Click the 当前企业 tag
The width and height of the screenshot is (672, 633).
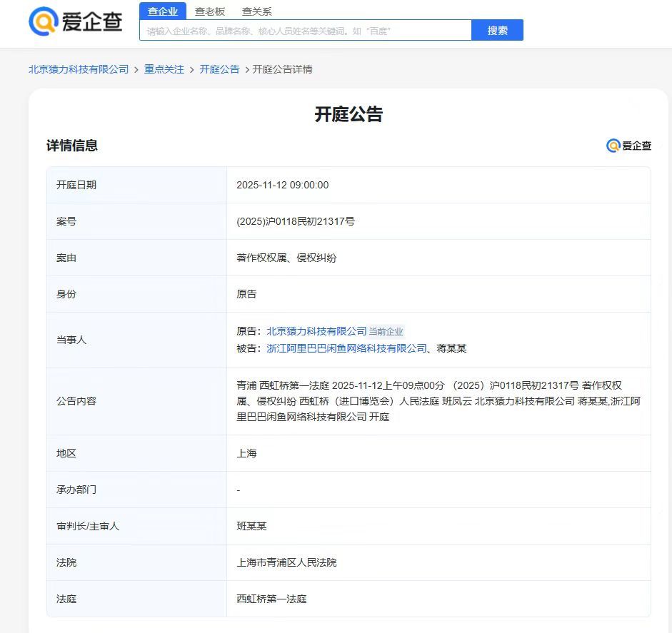pyautogui.click(x=386, y=332)
